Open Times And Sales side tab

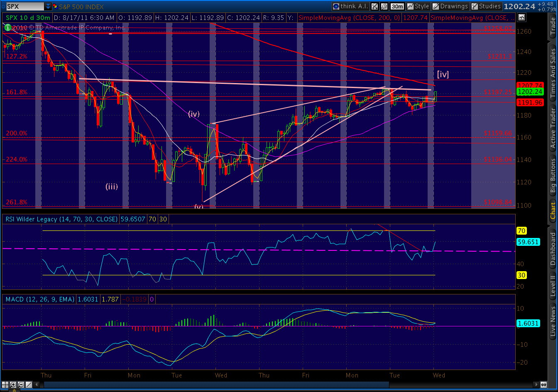point(552,73)
